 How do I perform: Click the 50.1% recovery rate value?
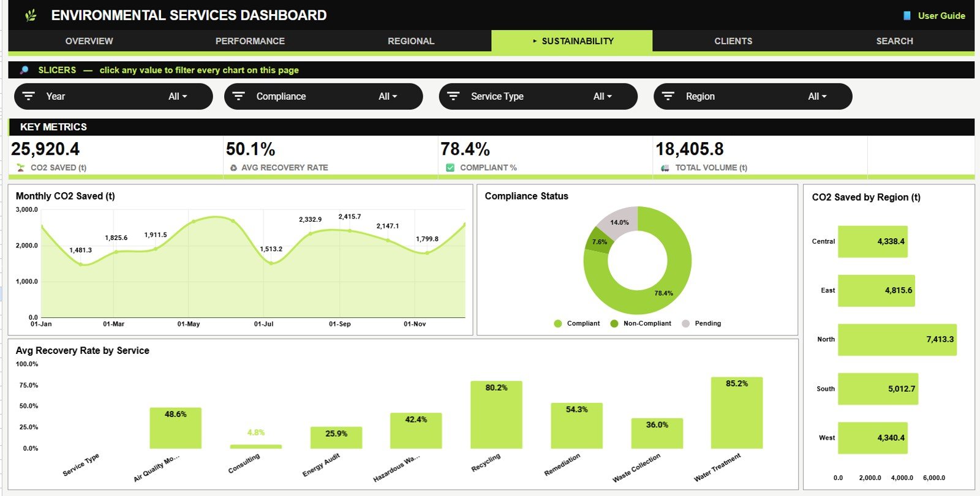pos(251,149)
